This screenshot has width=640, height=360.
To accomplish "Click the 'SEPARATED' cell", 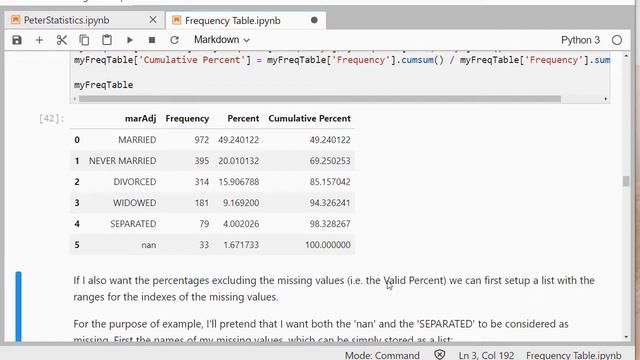I will (x=133, y=224).
